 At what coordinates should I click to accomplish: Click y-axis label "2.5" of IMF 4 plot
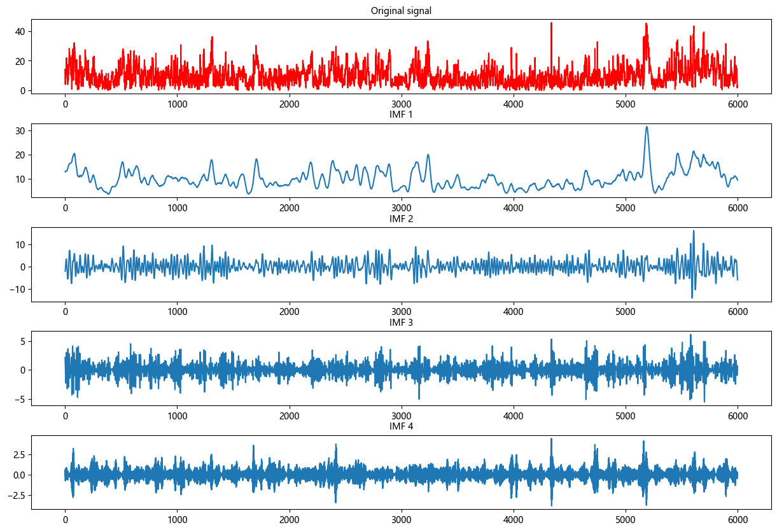[18, 454]
